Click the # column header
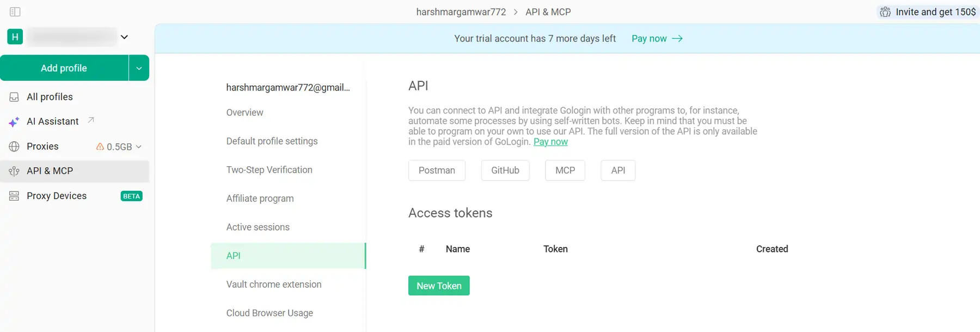The image size is (980, 332). click(421, 249)
